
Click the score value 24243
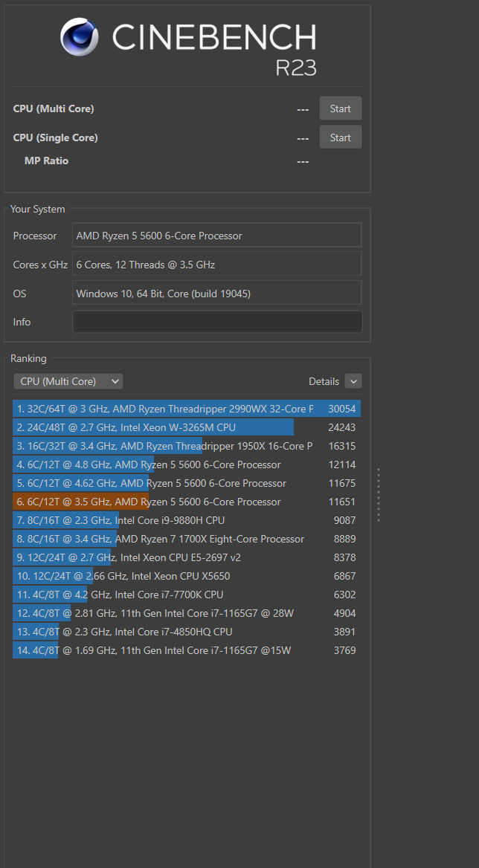point(341,427)
